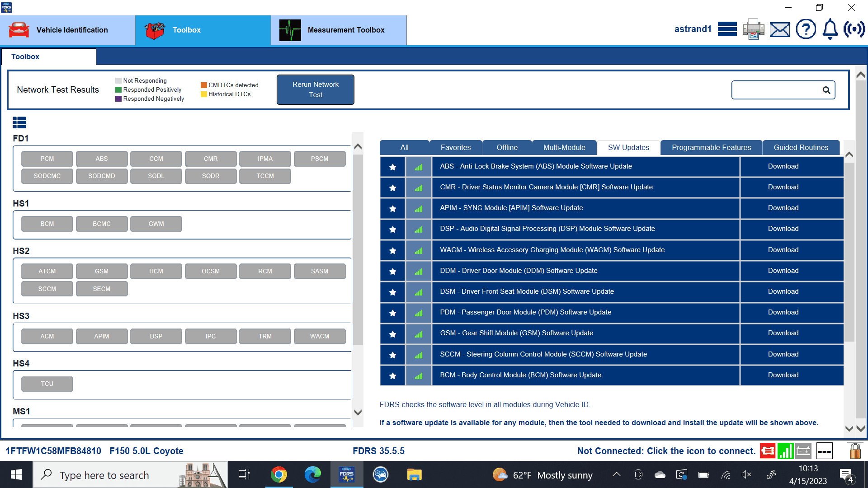The image size is (868, 488).
Task: Select the SASM module on HS2 network
Action: 320,271
